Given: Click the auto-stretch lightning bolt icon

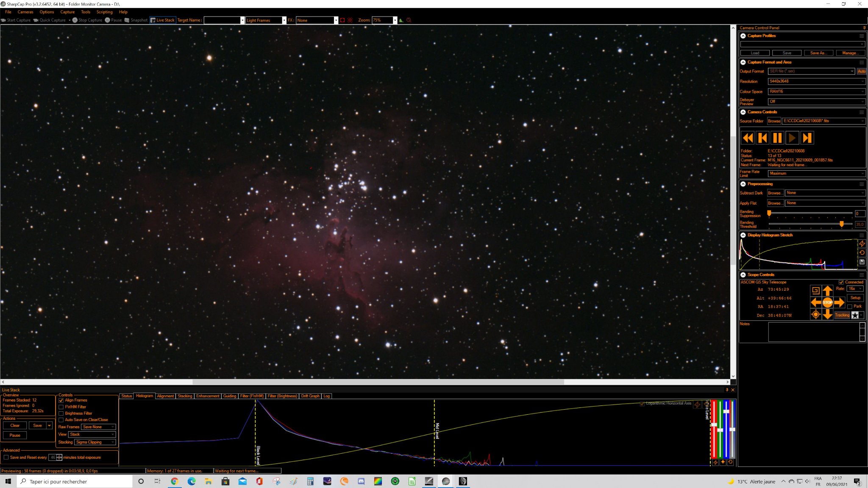Looking at the screenshot, I should (862, 244).
